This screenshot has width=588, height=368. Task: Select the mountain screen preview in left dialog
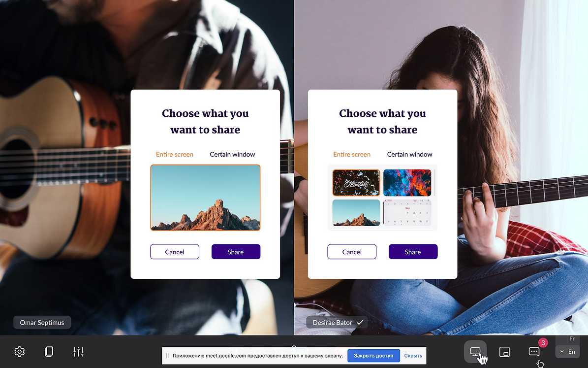coord(205,198)
